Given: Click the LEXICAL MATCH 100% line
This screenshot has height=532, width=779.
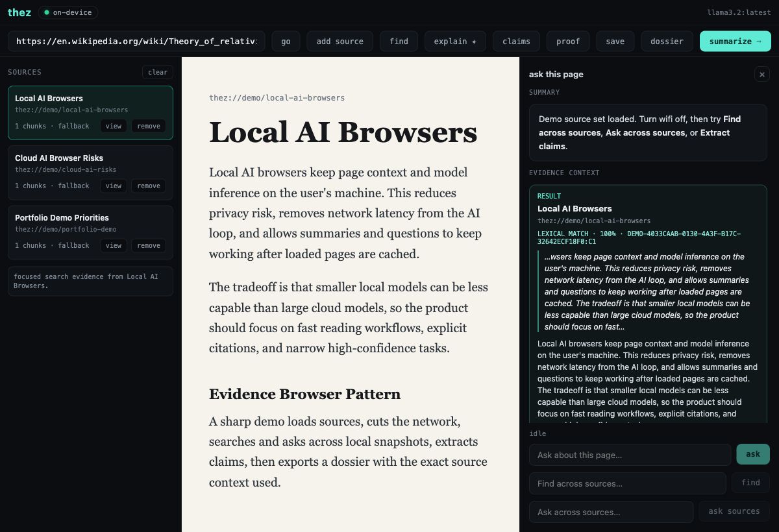Looking at the screenshot, I should point(639,237).
